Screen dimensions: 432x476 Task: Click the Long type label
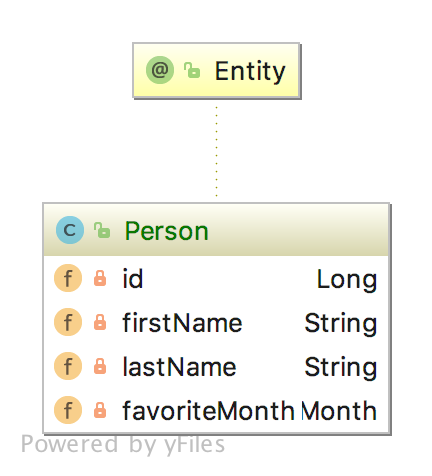347,280
